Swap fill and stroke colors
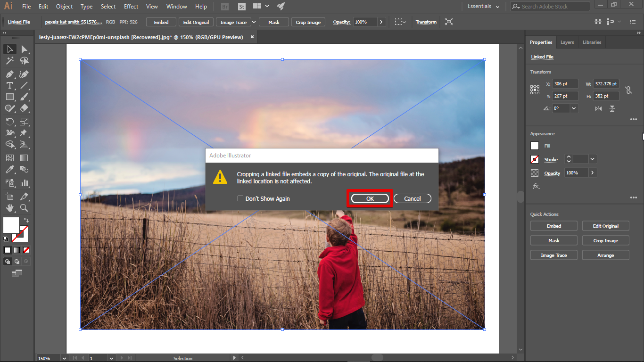This screenshot has height=362, width=644. click(26, 220)
